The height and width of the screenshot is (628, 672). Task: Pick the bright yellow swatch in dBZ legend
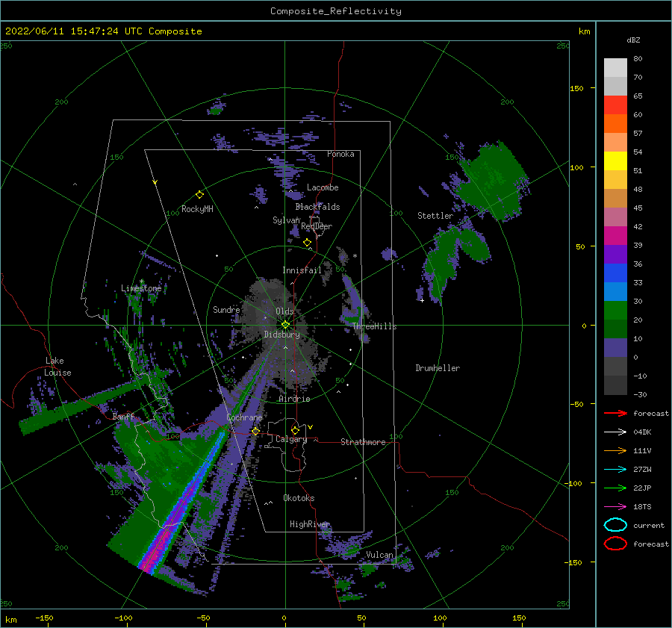coord(615,161)
